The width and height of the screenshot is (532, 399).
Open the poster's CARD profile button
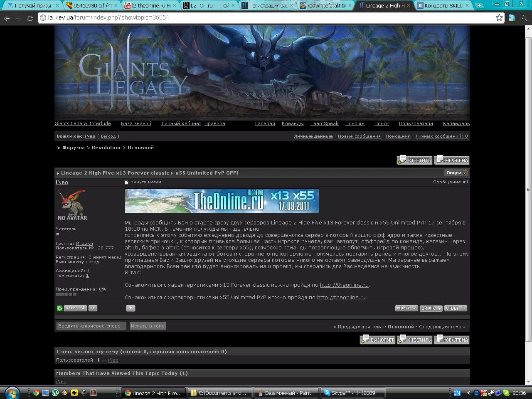(x=75, y=308)
